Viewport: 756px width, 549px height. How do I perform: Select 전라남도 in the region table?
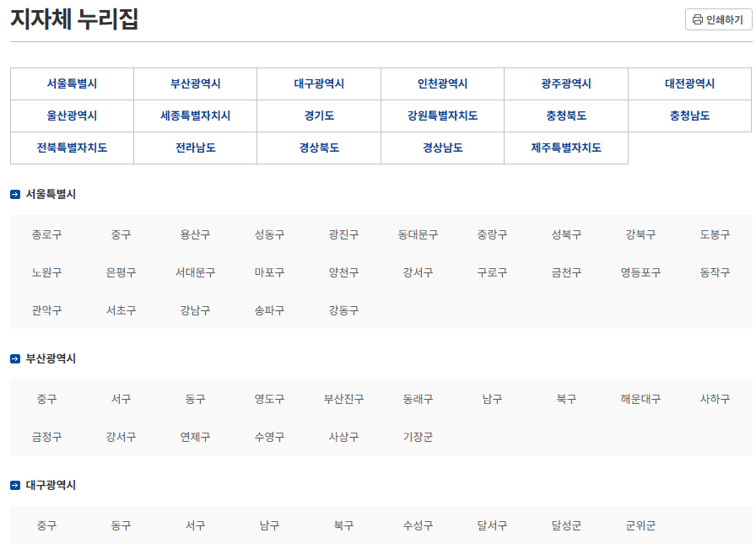195,148
